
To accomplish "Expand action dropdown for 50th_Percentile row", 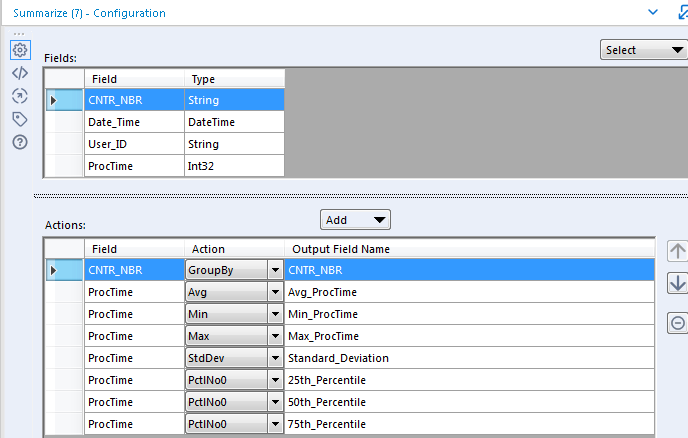I will [275, 402].
